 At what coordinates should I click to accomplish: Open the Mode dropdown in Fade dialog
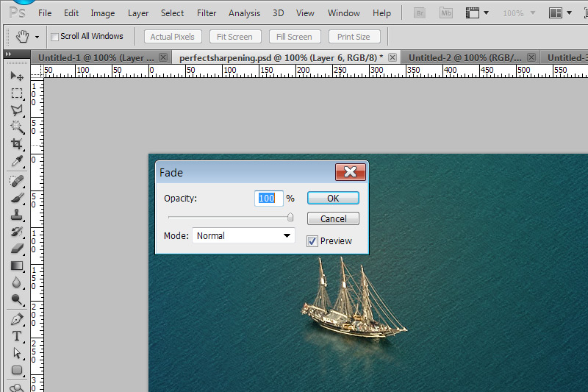click(243, 236)
